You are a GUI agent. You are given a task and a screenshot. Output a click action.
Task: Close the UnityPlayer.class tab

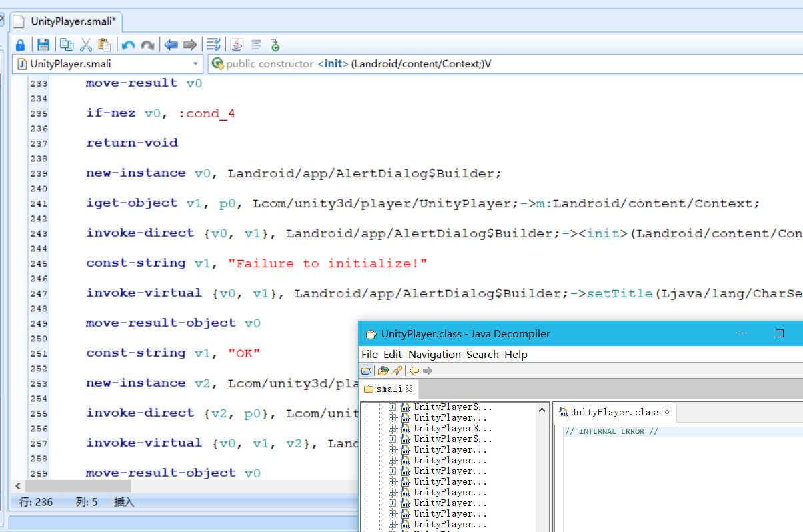pos(666,413)
